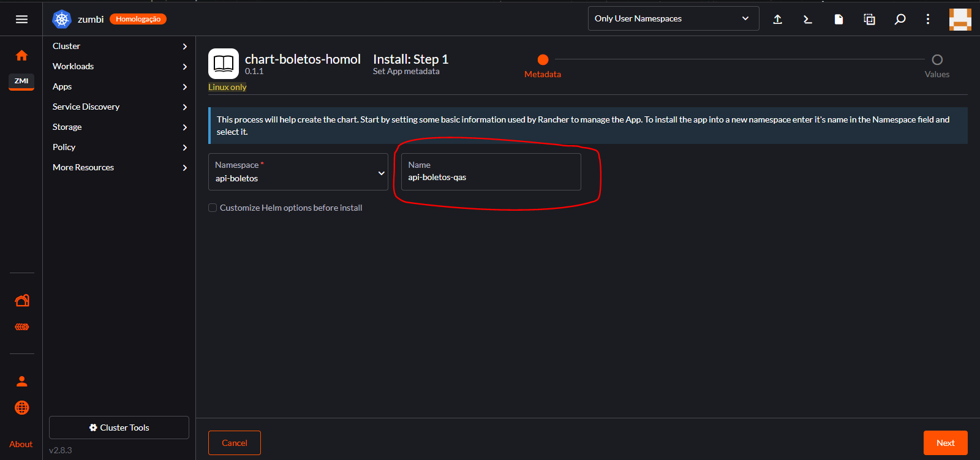980x460 pixels.
Task: Click the Values step circle in progress bar
Action: pos(937,60)
